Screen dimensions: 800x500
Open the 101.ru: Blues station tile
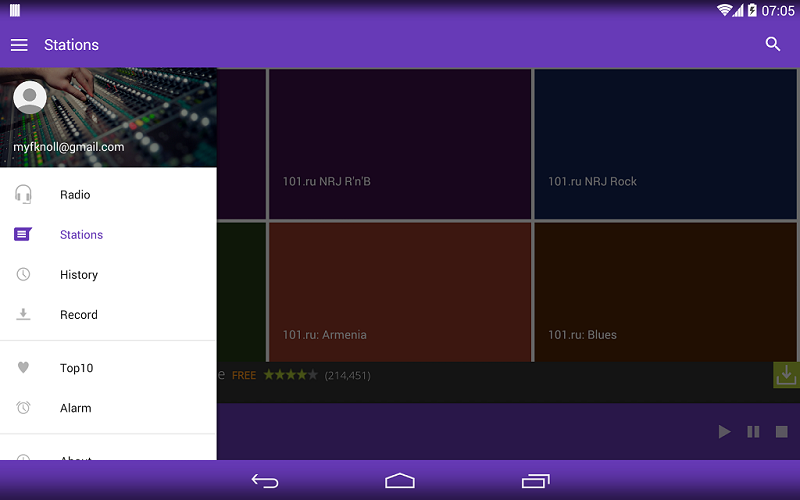(x=665, y=292)
